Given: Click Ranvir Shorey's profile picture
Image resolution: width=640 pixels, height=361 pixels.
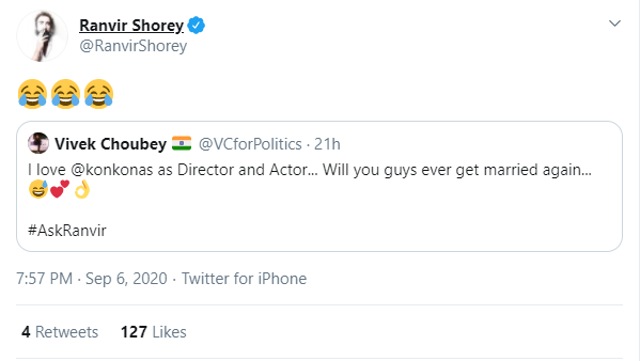Looking at the screenshot, I should click(x=42, y=36).
